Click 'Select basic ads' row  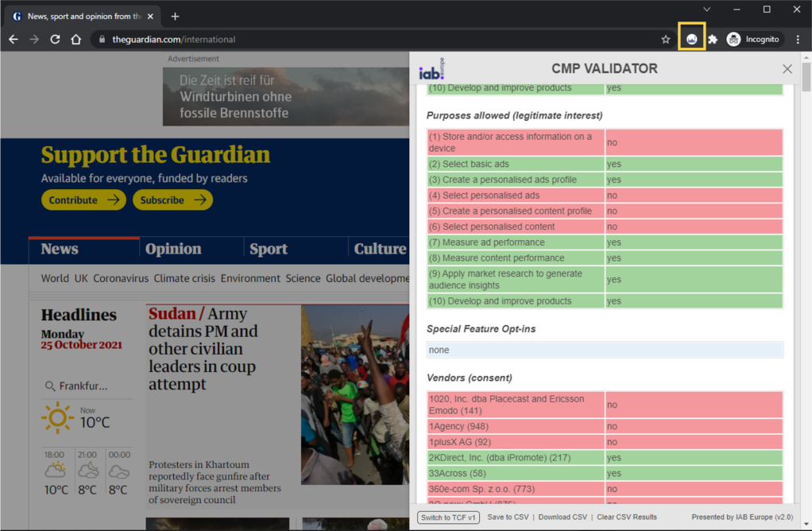pos(605,165)
